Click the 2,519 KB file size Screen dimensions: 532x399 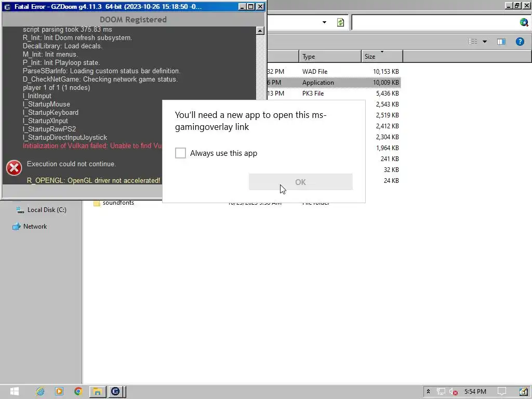coord(387,115)
